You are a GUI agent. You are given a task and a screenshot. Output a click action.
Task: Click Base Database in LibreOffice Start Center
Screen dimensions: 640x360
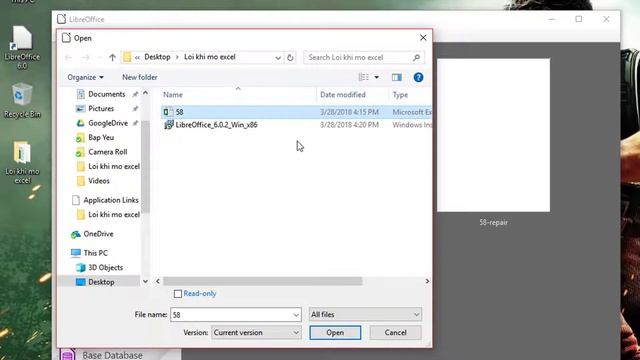pyautogui.click(x=112, y=355)
